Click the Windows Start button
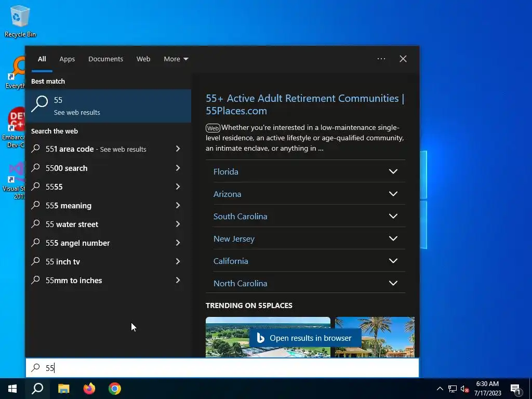The height and width of the screenshot is (399, 532). coord(12,389)
